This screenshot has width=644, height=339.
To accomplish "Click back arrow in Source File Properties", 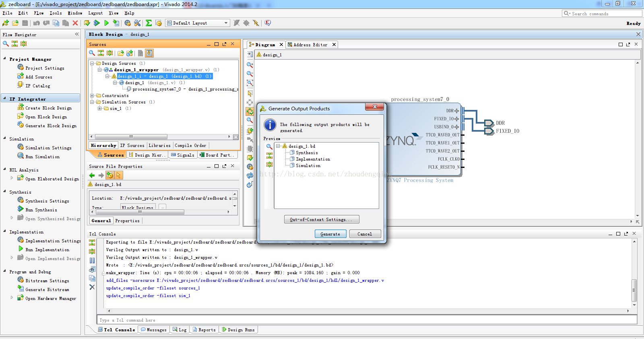I will pyautogui.click(x=92, y=175).
